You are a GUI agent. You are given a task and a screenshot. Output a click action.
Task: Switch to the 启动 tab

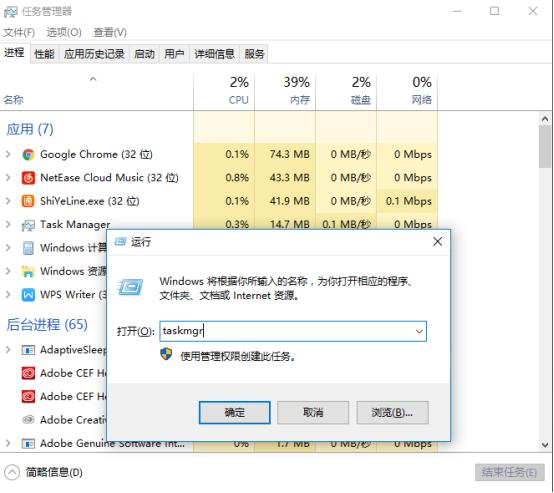click(144, 54)
